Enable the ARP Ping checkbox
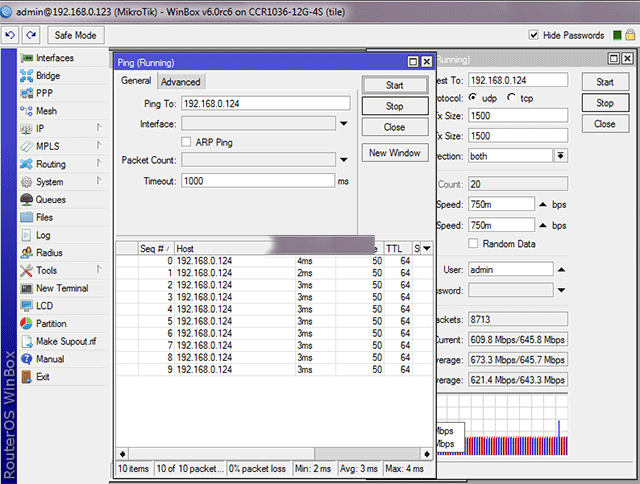The width and height of the screenshot is (640, 484). point(186,142)
